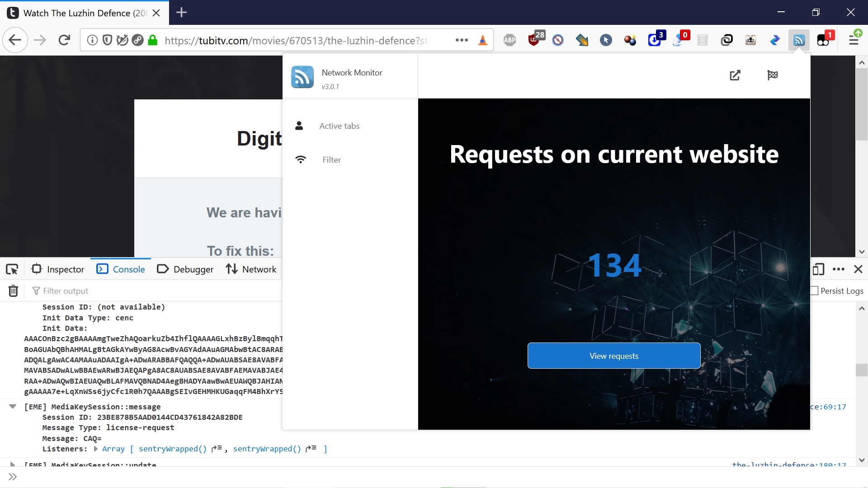Clear console output with trash icon
The height and width of the screenshot is (488, 868).
coord(13,291)
